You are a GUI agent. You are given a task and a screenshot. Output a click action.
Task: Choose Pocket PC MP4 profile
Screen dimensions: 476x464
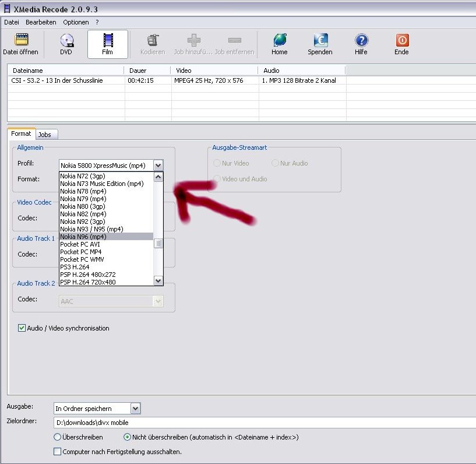[x=106, y=252]
